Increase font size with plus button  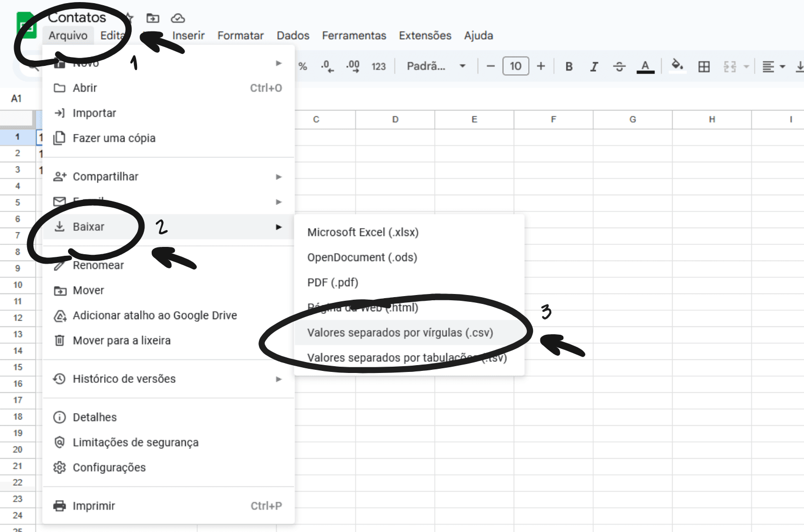point(541,66)
